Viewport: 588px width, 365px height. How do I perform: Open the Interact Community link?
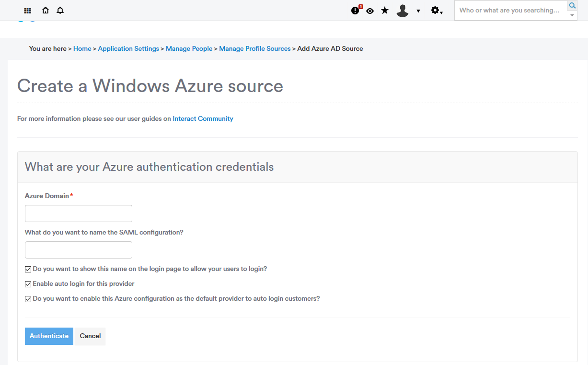point(203,118)
